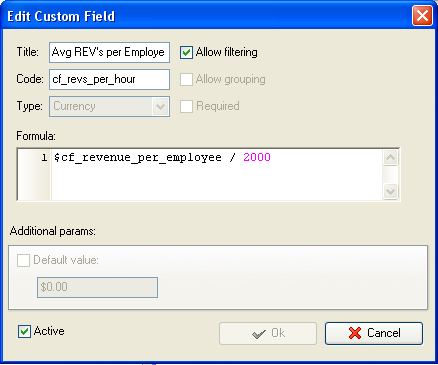This screenshot has height=365, width=438.
Task: Click the red X icon on Cancel button
Action: 355,333
